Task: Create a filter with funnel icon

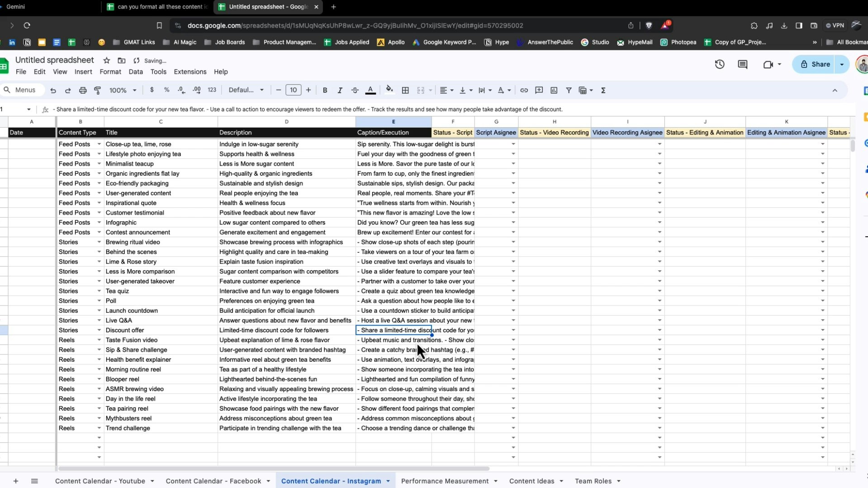Action: point(569,90)
